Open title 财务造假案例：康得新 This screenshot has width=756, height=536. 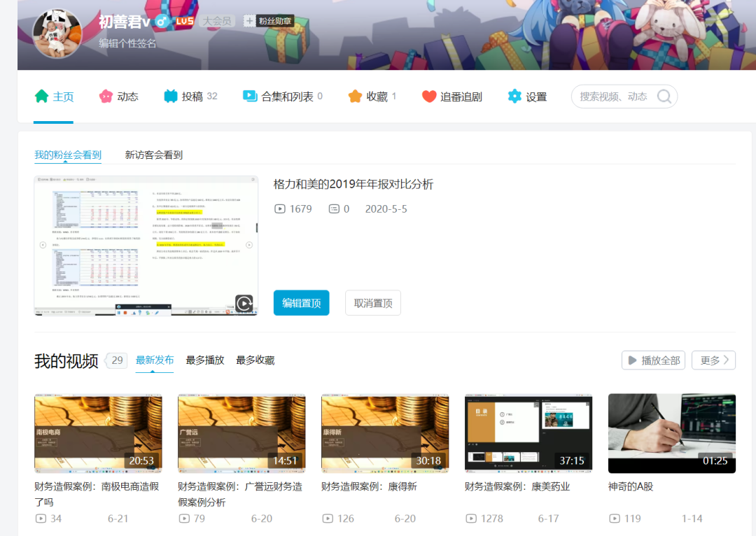(369, 486)
